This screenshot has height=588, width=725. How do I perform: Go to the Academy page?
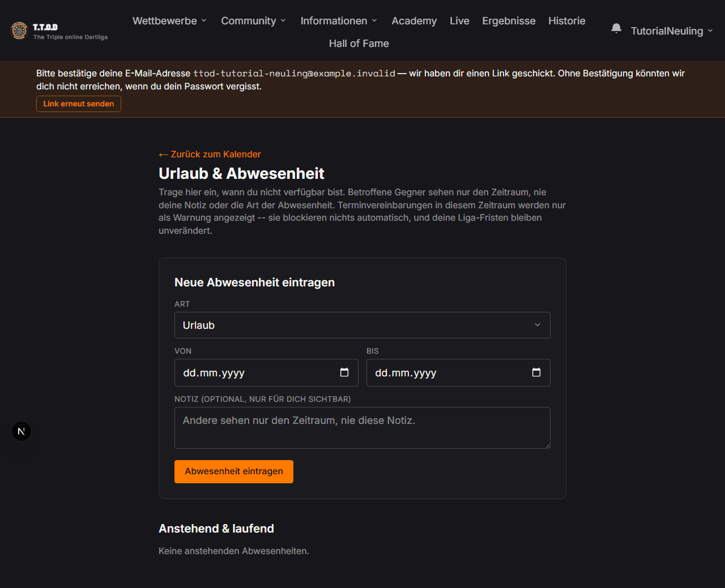click(x=414, y=21)
